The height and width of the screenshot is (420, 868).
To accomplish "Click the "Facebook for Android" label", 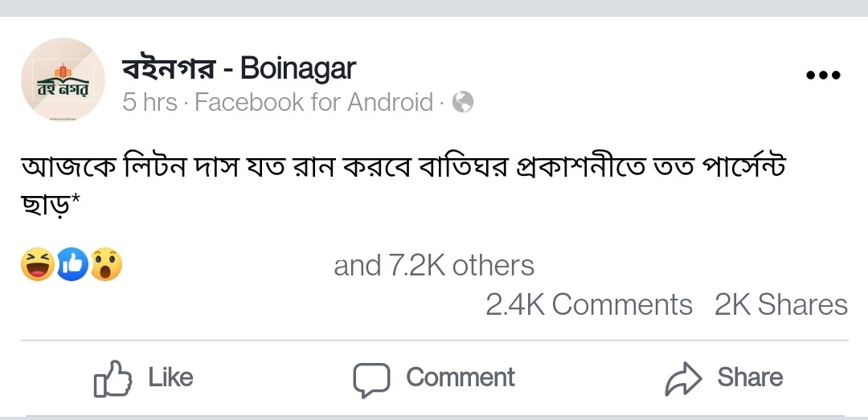I will 313,103.
